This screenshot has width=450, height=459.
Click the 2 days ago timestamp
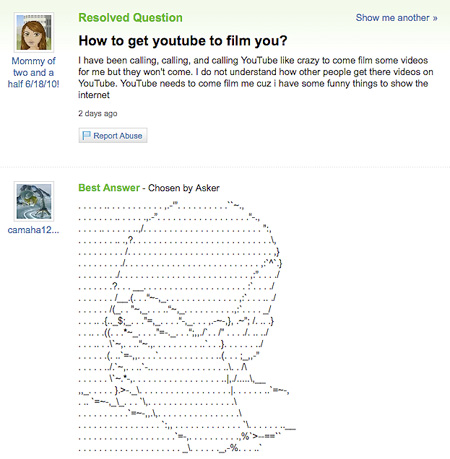pyautogui.click(x=98, y=113)
